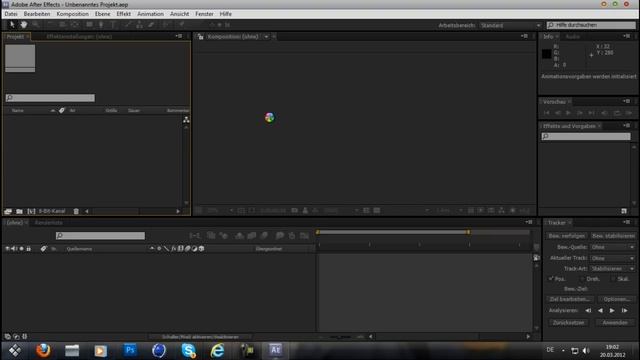Open the Info panel options menu

coord(627,36)
